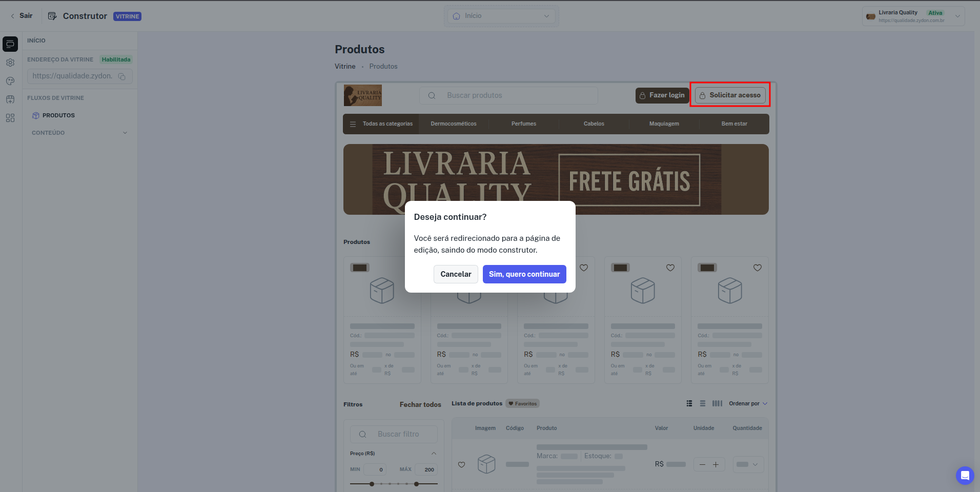Favorite the fourth product card heart
The height and width of the screenshot is (492, 980).
pyautogui.click(x=670, y=268)
